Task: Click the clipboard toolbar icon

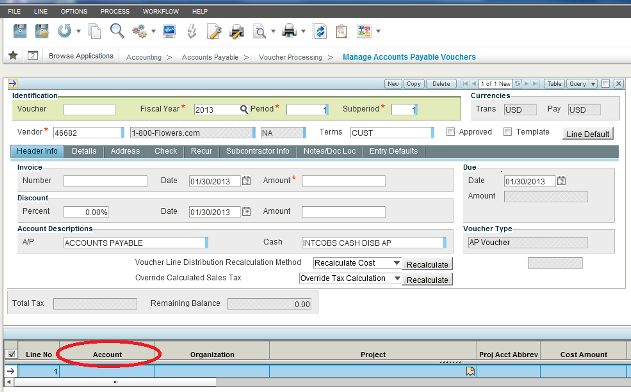Action: [341, 31]
